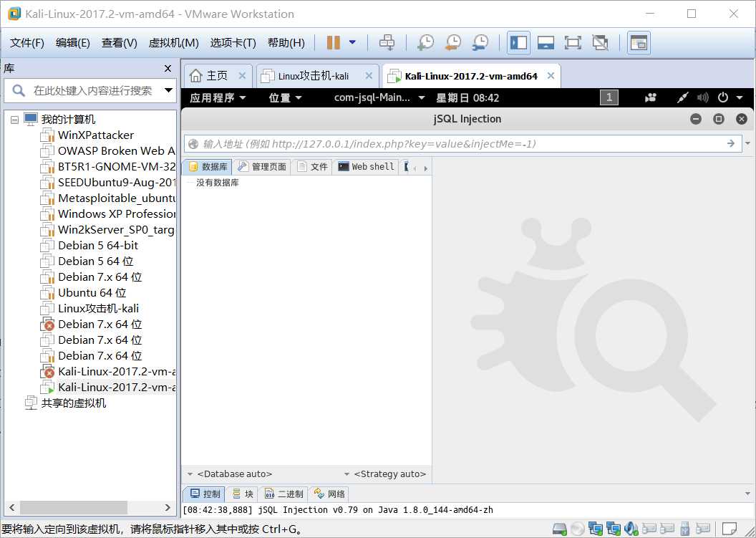Expand address bar options dropdown arrow
The width and height of the screenshot is (756, 538).
(748, 143)
